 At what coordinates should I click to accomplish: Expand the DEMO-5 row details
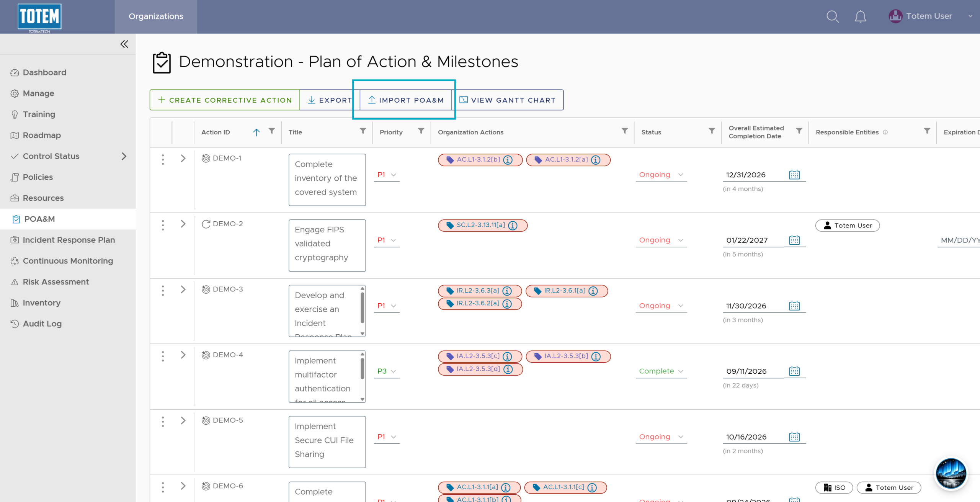[x=183, y=420]
